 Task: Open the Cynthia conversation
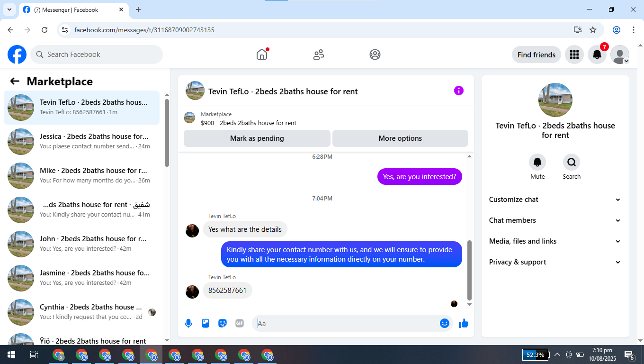pos(81,312)
